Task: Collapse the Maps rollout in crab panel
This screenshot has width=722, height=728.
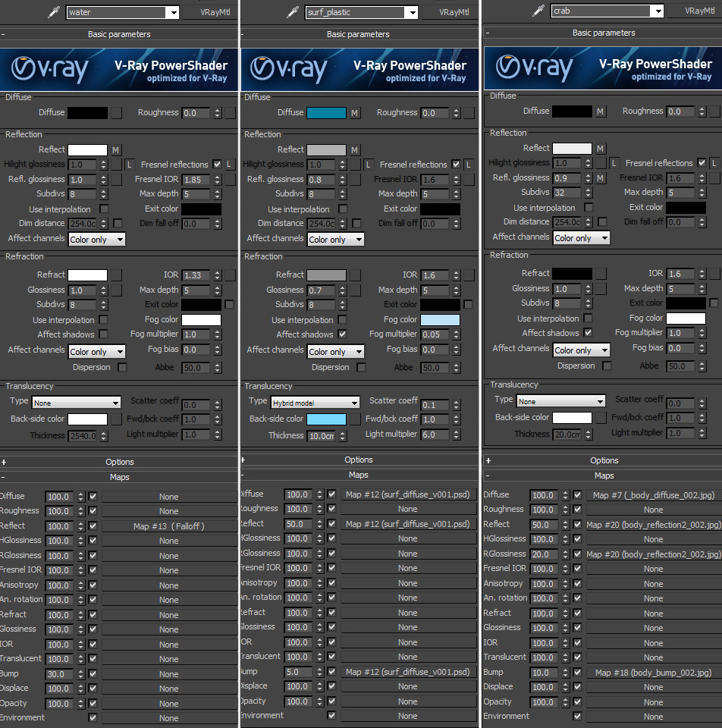Action: (x=604, y=476)
